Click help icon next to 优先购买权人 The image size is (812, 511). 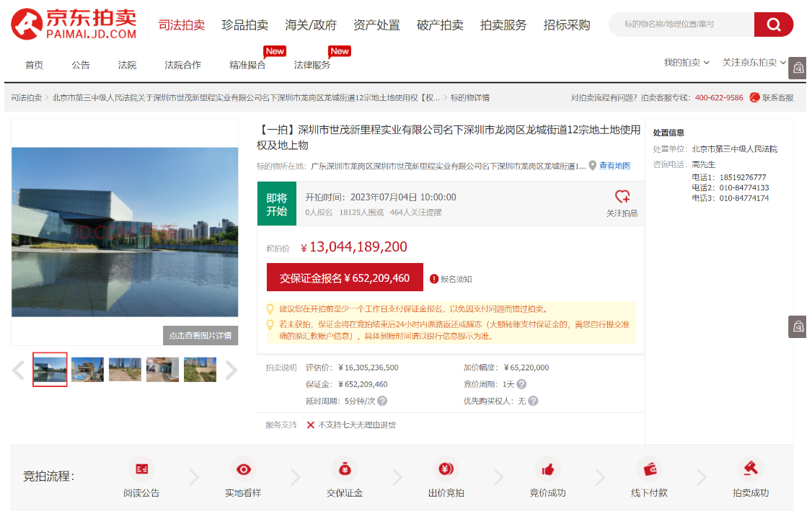533,401
